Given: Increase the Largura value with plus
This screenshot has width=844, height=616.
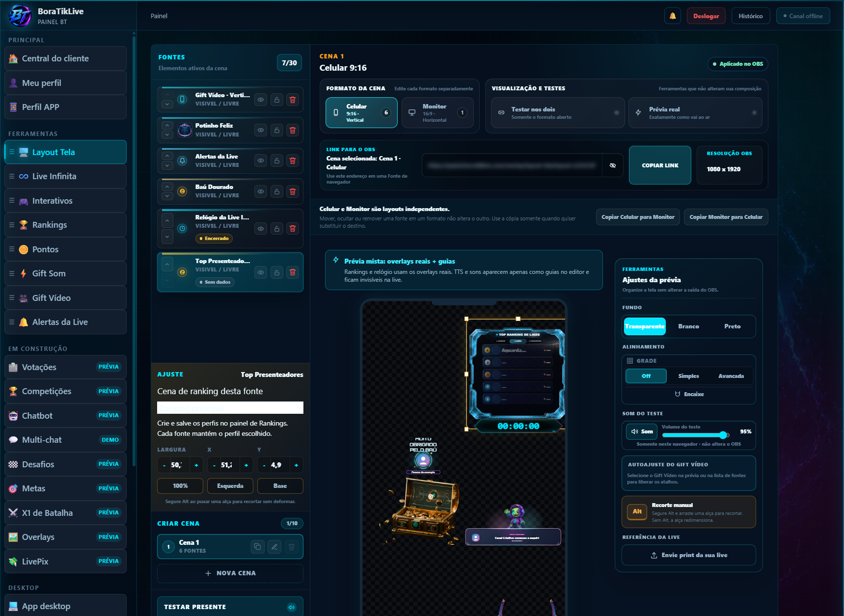Looking at the screenshot, I should [196, 465].
